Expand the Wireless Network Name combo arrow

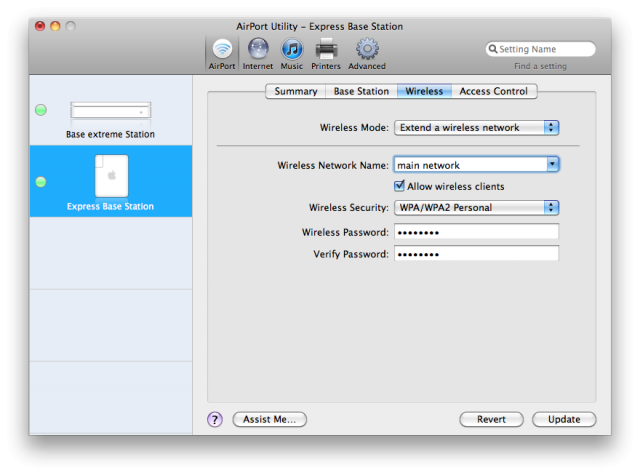[x=553, y=164]
